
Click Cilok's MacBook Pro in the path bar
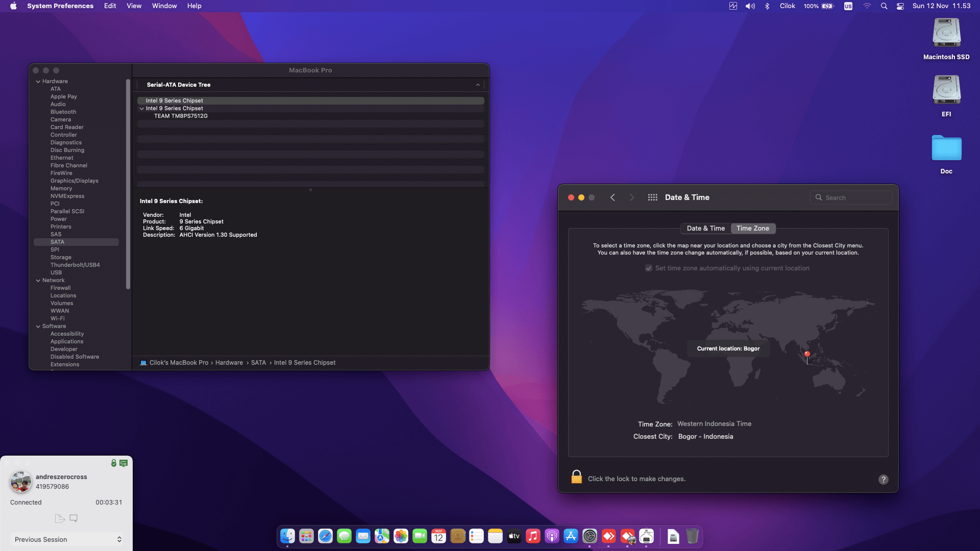179,363
